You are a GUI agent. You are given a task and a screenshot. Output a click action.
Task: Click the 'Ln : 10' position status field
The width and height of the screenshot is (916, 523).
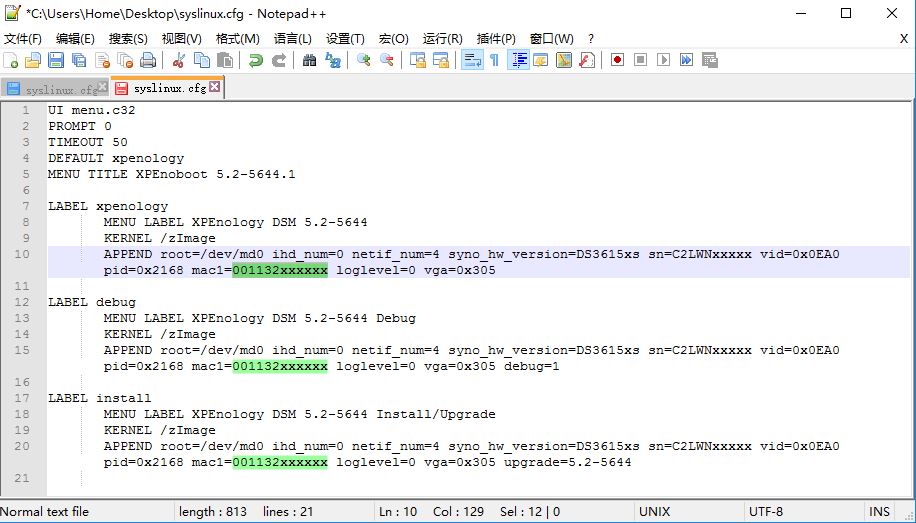click(398, 512)
